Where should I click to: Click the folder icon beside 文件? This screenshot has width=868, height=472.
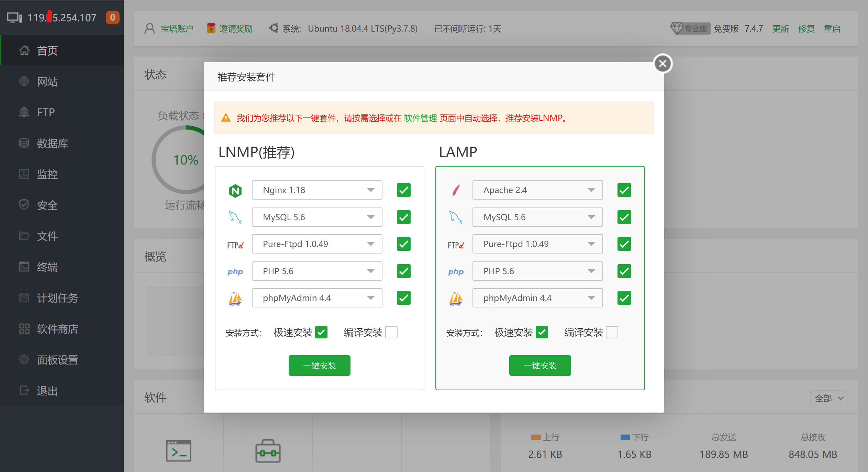point(24,236)
